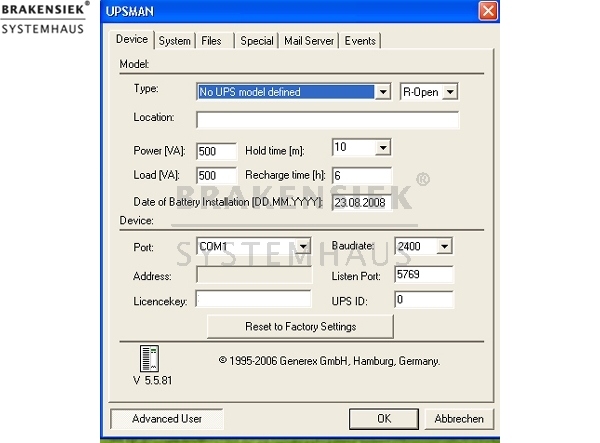The width and height of the screenshot is (600, 443).
Task: Open the System tab
Action: point(174,41)
